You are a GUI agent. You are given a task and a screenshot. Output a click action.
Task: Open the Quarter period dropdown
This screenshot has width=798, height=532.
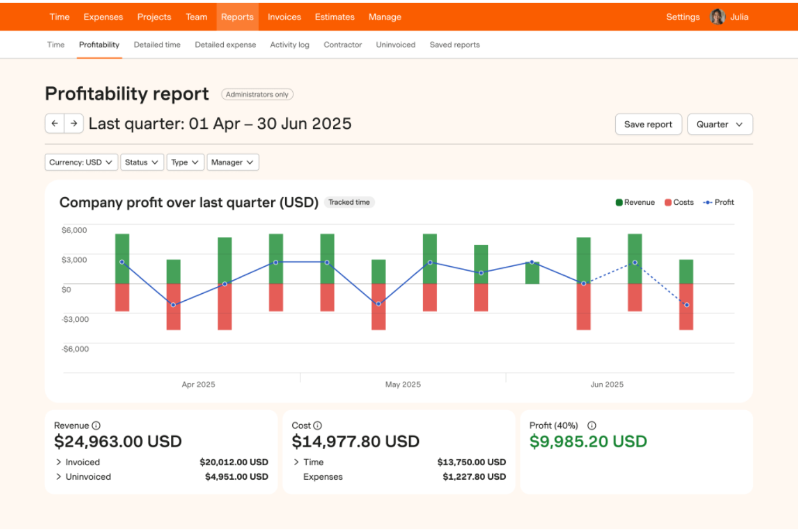(x=720, y=124)
